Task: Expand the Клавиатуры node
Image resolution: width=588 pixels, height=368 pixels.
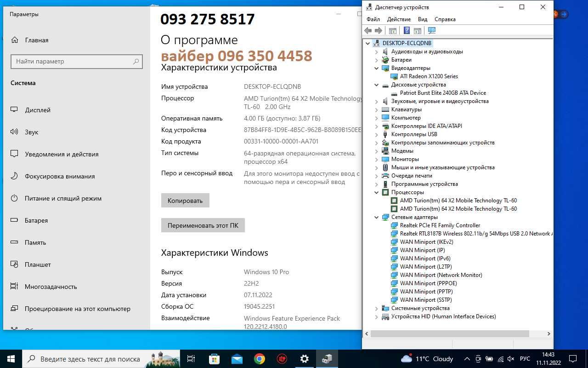Action: pyautogui.click(x=377, y=109)
